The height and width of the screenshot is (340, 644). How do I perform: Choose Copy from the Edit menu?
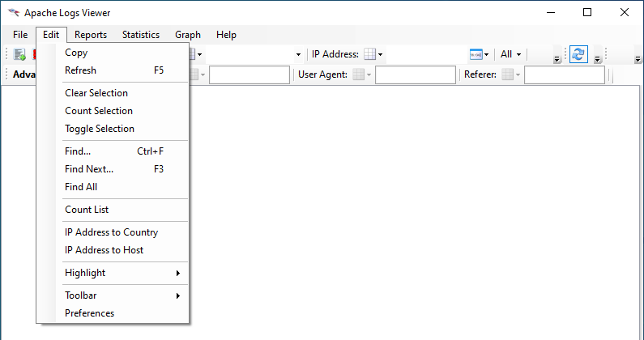click(x=76, y=53)
